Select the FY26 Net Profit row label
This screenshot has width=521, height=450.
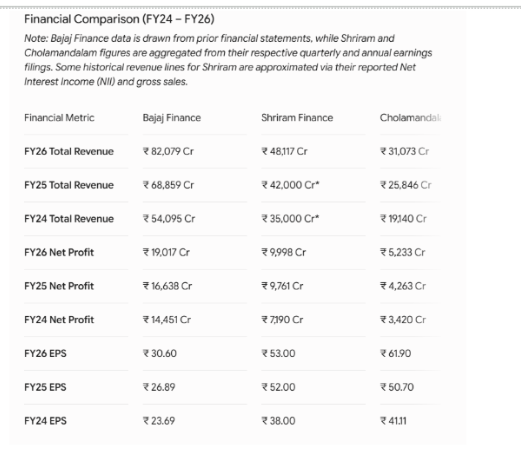(59, 252)
